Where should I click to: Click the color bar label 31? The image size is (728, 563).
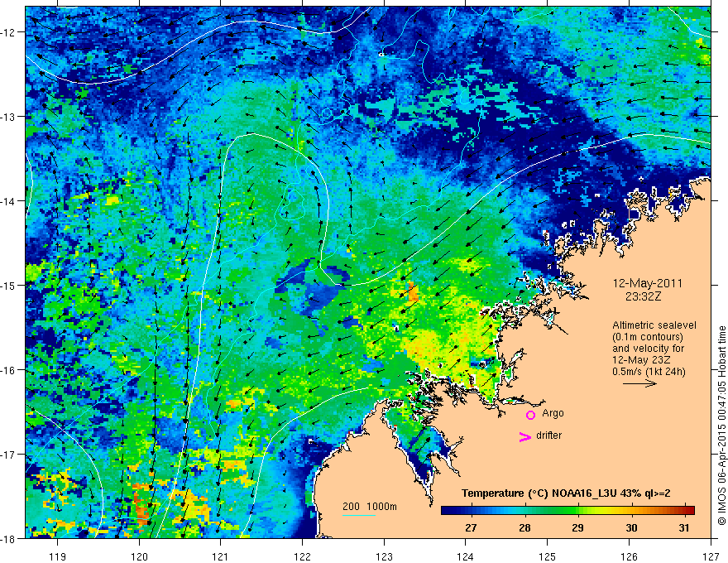point(684,527)
